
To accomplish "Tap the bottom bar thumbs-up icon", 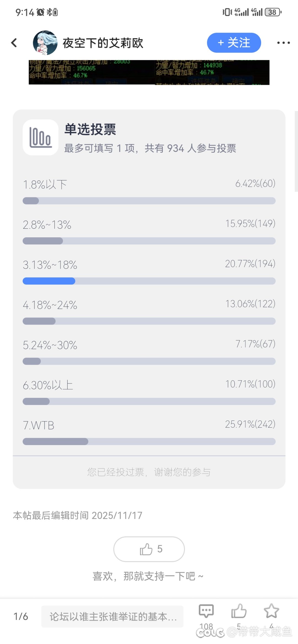I will coord(239,611).
